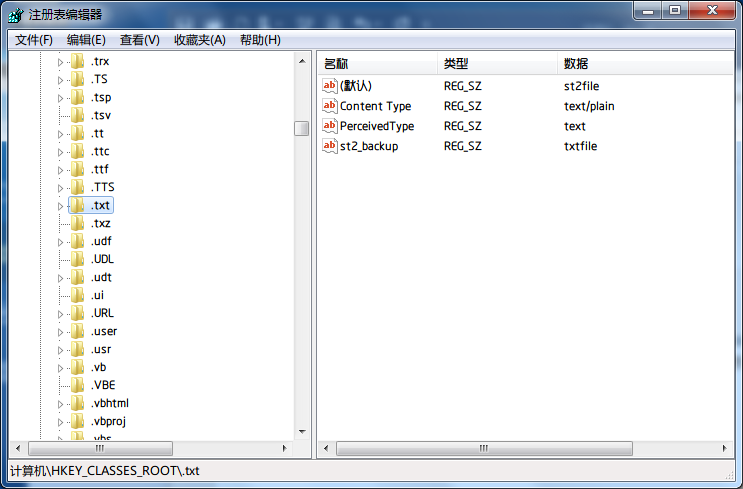743x489 pixels.
Task: Click the tree pane scroll down arrow
Action: click(301, 431)
